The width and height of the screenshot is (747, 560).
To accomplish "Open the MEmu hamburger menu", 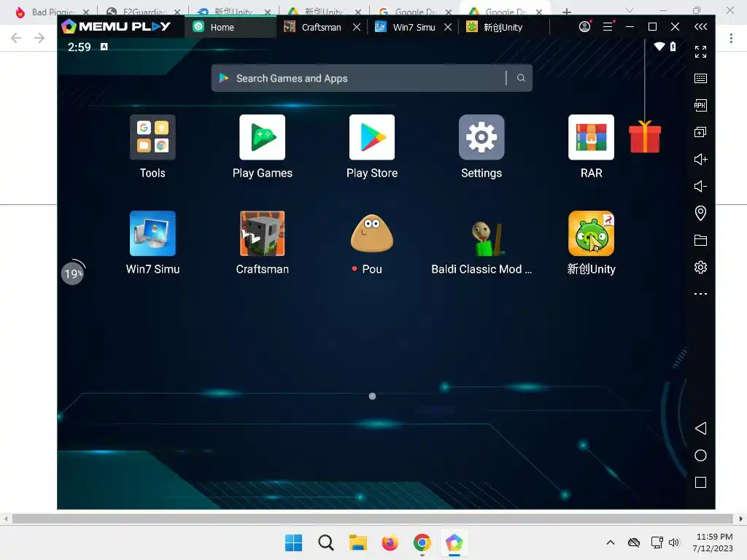I will pos(608,27).
